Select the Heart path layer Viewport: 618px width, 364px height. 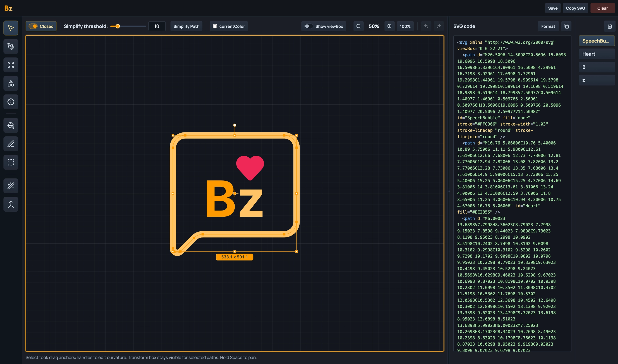tap(597, 54)
